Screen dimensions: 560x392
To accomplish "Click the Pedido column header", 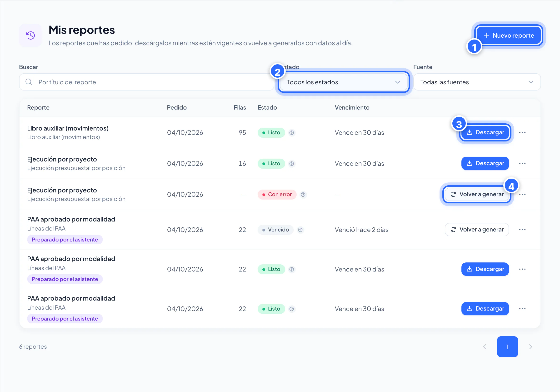I will point(177,107).
